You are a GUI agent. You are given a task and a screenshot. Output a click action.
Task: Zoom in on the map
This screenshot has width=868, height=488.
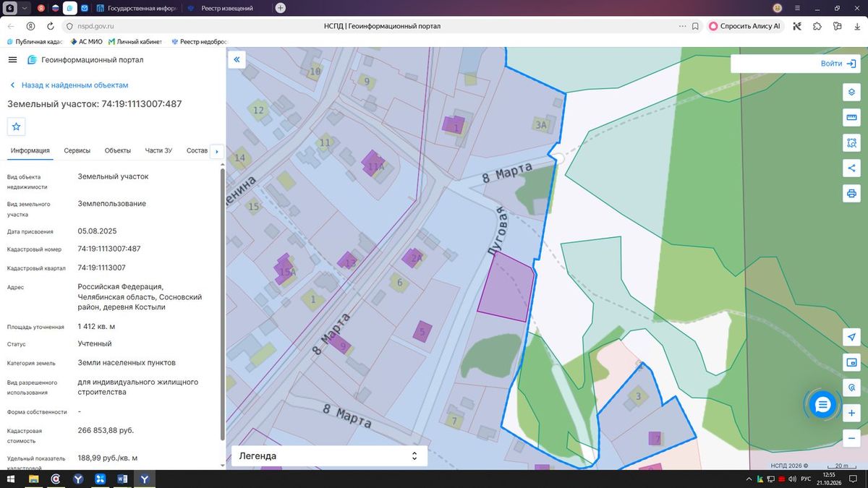(x=851, y=414)
